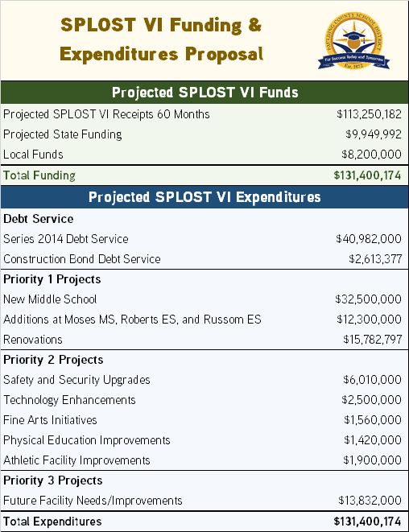This screenshot has width=409, height=532.
Task: Click Additions at Moses MS row label
Action: [x=132, y=320]
